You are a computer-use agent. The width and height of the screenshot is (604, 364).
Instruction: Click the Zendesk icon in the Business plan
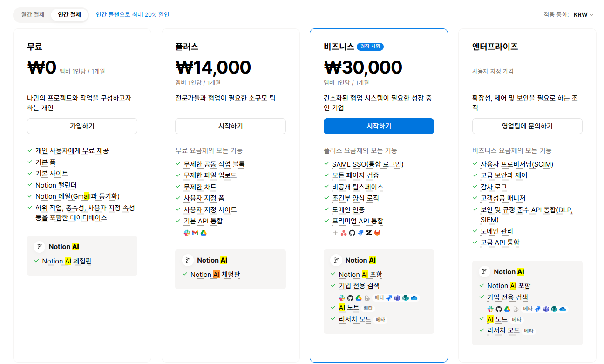point(369,233)
